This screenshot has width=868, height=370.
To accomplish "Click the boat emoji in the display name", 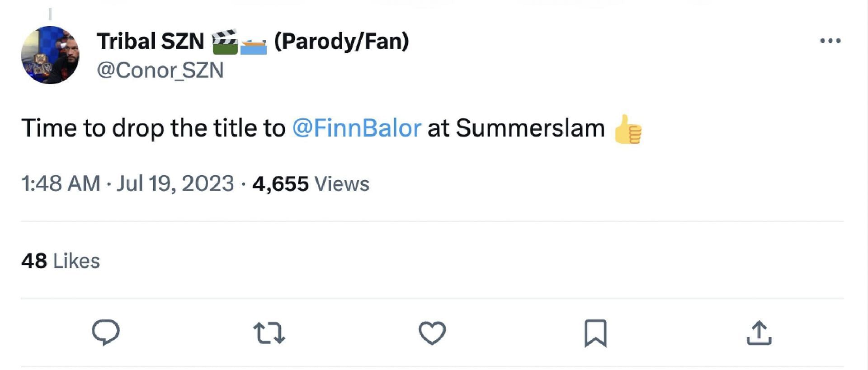I will [x=253, y=46].
